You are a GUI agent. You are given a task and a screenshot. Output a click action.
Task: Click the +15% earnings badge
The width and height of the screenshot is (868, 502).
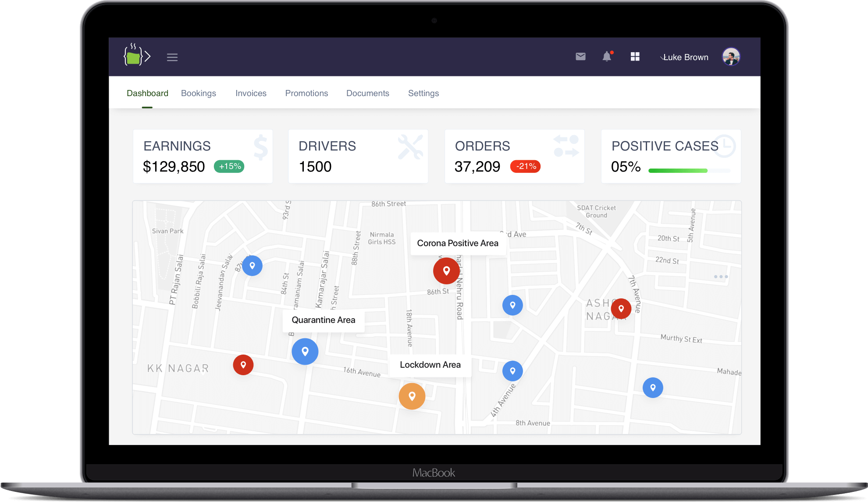pos(229,166)
